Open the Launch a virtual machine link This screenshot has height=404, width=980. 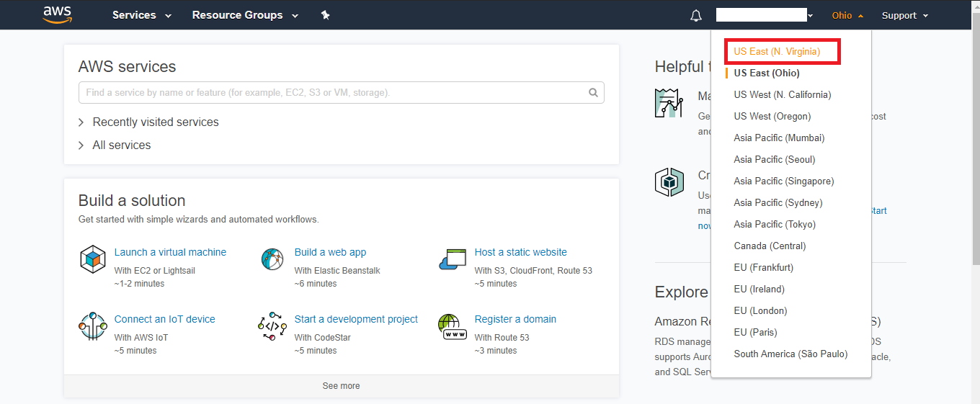pos(170,252)
